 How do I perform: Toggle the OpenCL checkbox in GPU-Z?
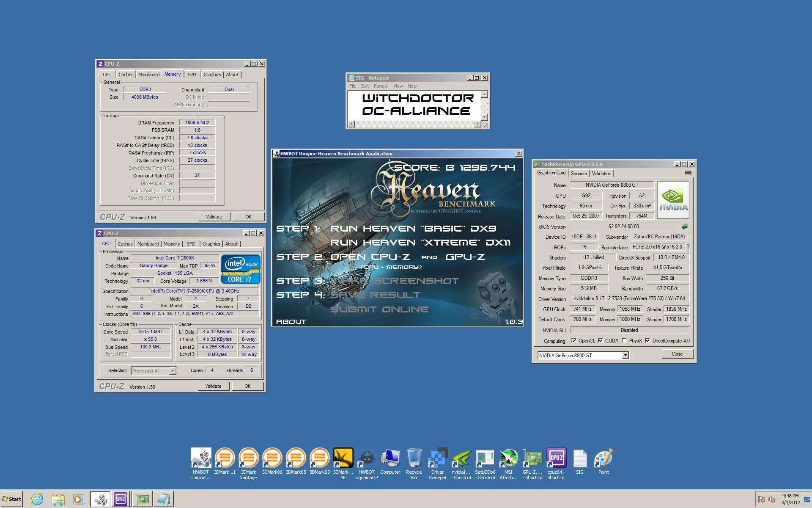(574, 341)
